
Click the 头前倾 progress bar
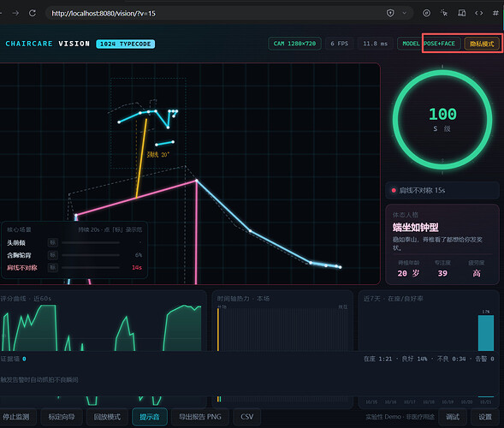point(91,242)
